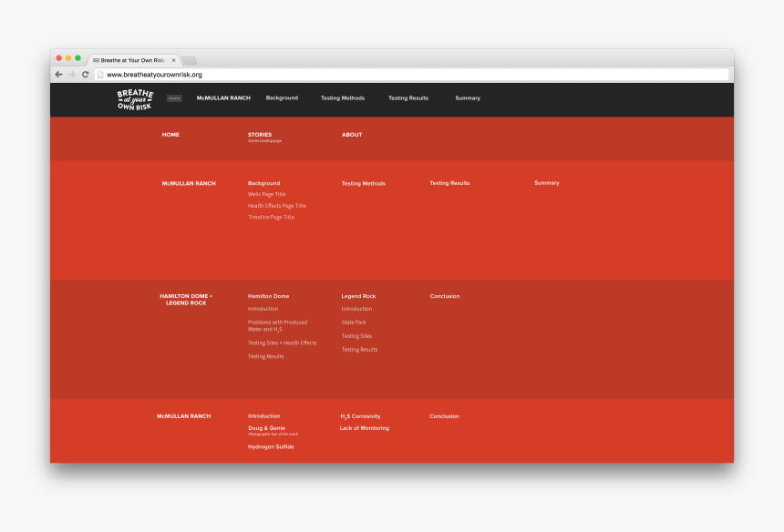Open Problems with Produced Water and H2S
The width and height of the screenshot is (784, 532).
pyautogui.click(x=277, y=326)
